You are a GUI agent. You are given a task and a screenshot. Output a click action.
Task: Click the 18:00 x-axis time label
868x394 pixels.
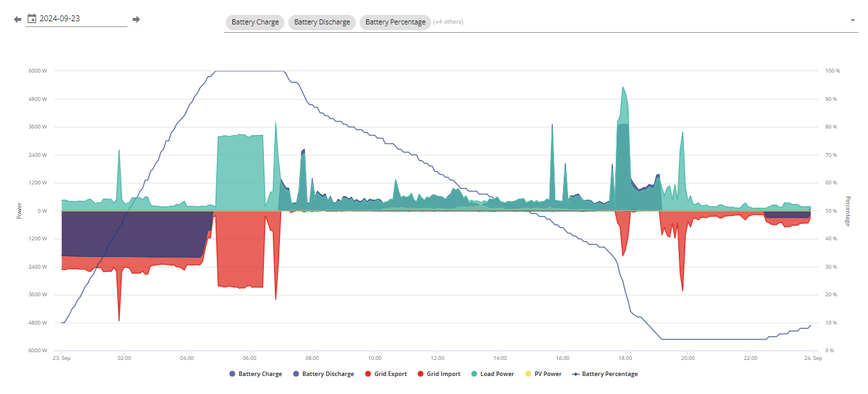(x=625, y=357)
